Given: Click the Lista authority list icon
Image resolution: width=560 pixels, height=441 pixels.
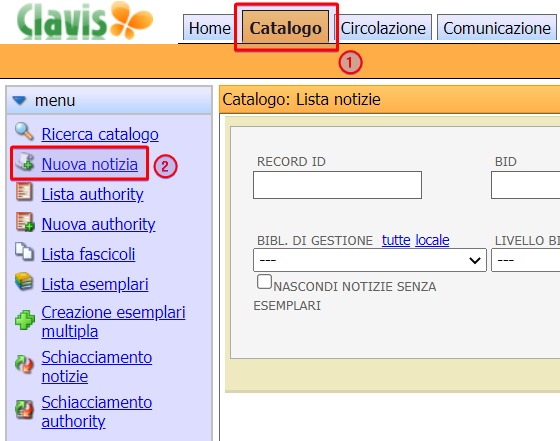Looking at the screenshot, I should (x=24, y=192).
